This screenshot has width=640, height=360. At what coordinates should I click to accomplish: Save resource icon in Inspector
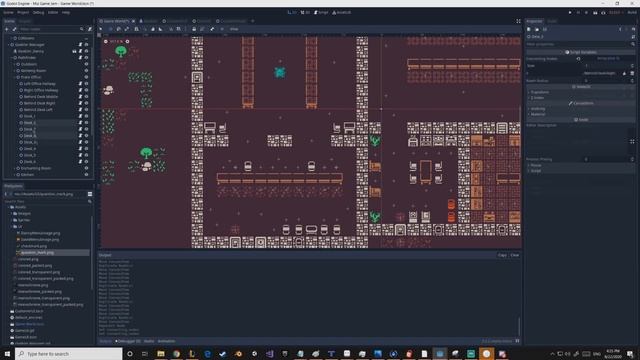545,29
